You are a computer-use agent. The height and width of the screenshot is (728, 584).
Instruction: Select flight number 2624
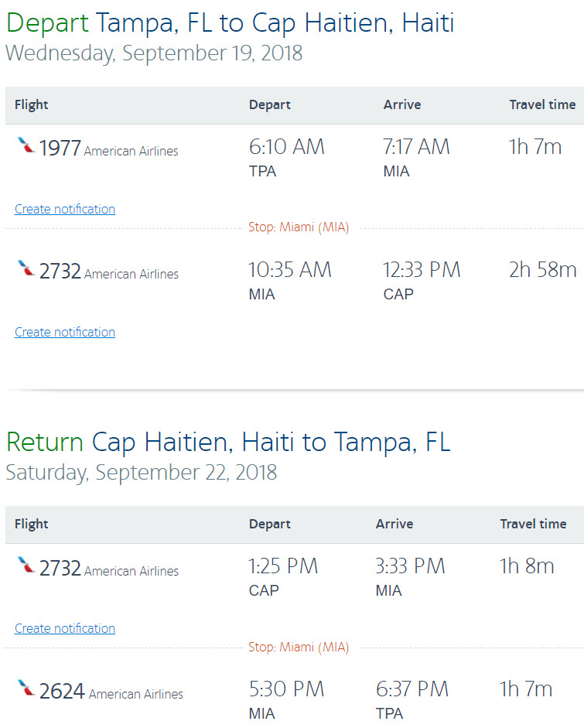point(62,691)
